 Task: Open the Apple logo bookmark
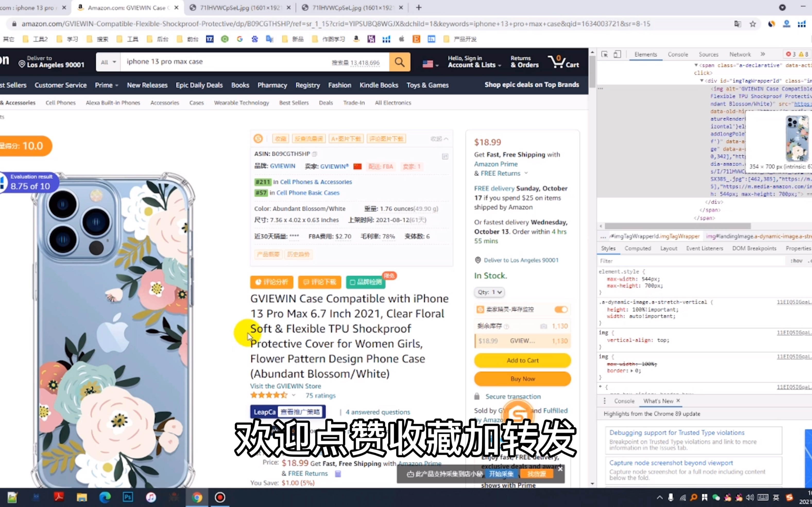(401, 39)
